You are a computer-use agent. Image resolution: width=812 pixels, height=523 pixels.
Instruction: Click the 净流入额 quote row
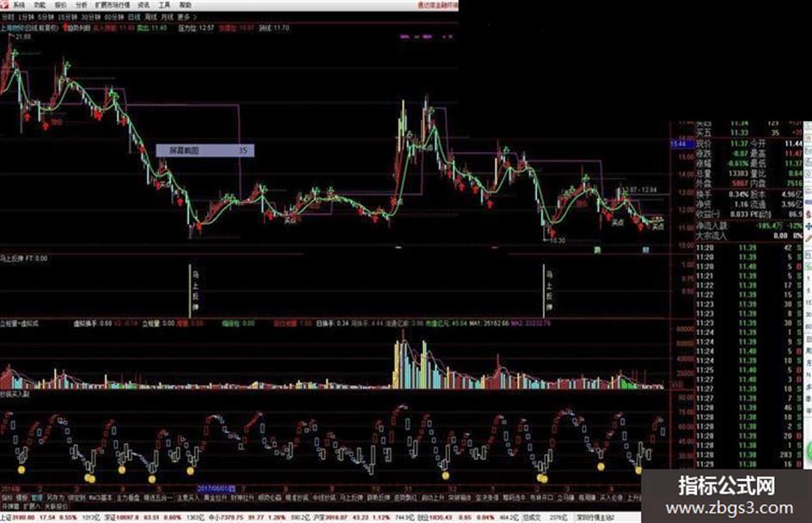pyautogui.click(x=748, y=226)
